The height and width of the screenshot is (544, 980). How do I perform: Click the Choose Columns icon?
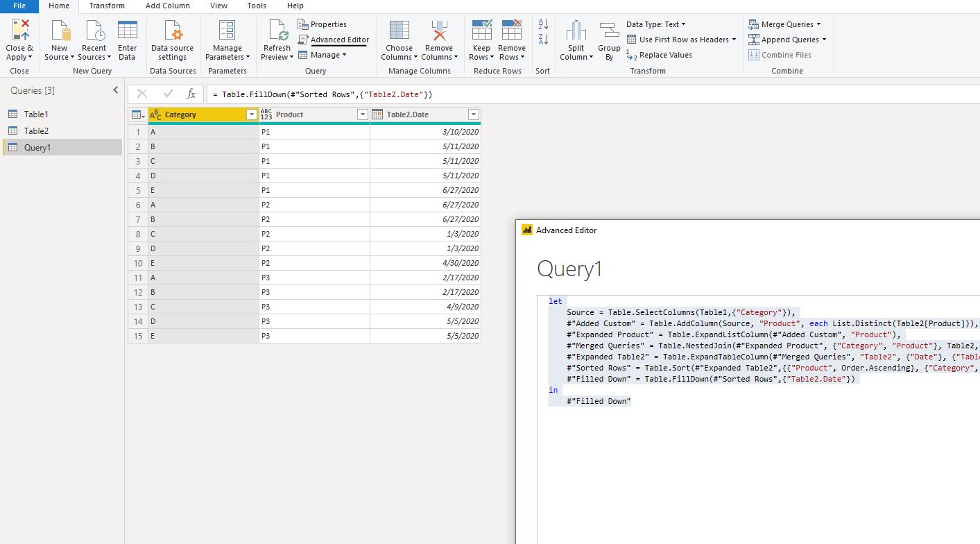point(399,31)
